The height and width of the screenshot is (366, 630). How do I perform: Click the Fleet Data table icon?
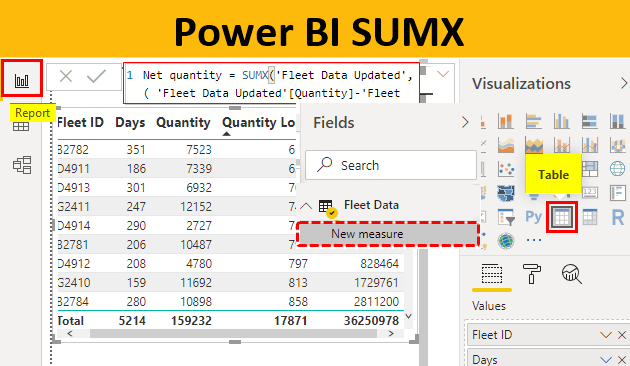coord(326,207)
